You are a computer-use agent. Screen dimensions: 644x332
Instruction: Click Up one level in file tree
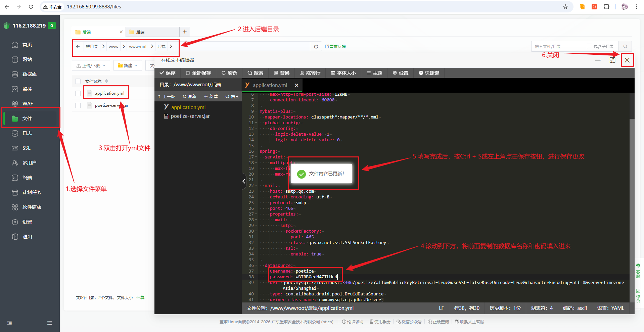[166, 97]
